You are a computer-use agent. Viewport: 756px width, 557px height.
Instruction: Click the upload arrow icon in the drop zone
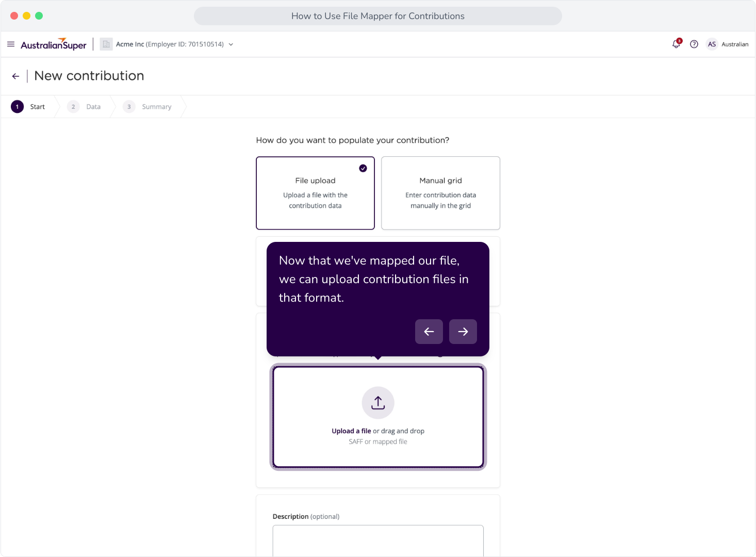(x=378, y=403)
